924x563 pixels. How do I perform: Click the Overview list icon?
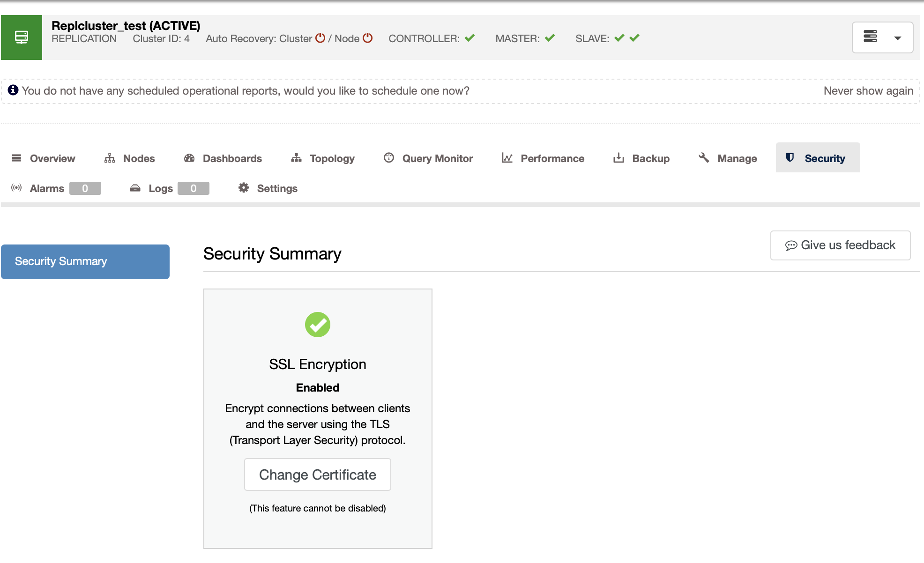point(16,158)
